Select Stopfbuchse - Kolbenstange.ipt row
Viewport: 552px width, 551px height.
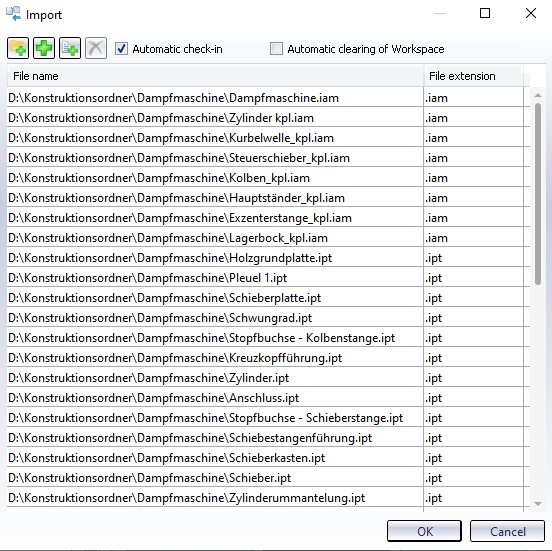click(268, 338)
